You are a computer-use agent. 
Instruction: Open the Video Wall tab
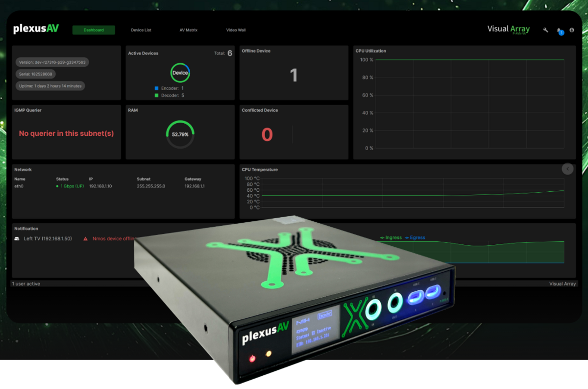[236, 30]
